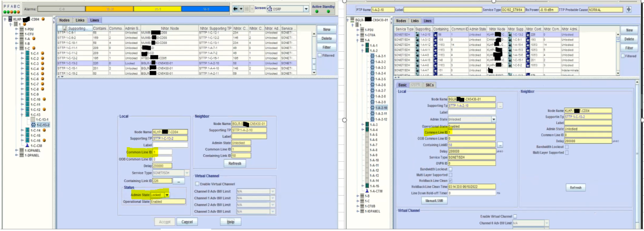The image size is (644, 231).
Task: Click the Help button
Action: [x=230, y=222]
